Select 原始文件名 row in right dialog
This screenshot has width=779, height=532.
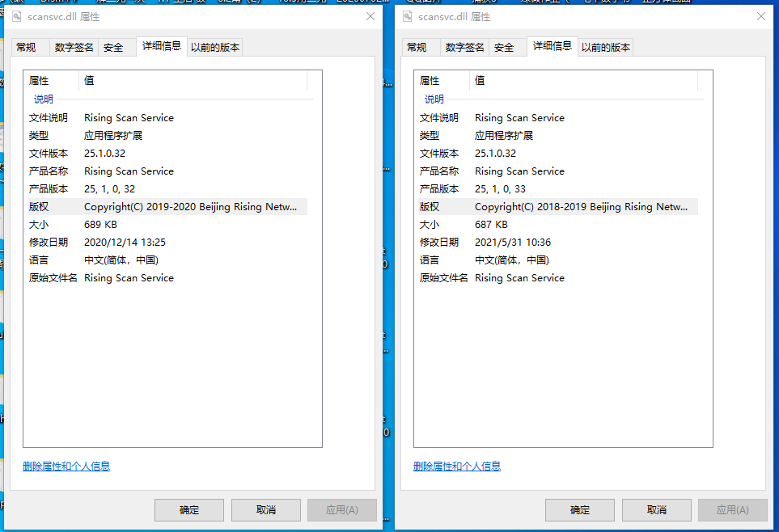tap(558, 278)
